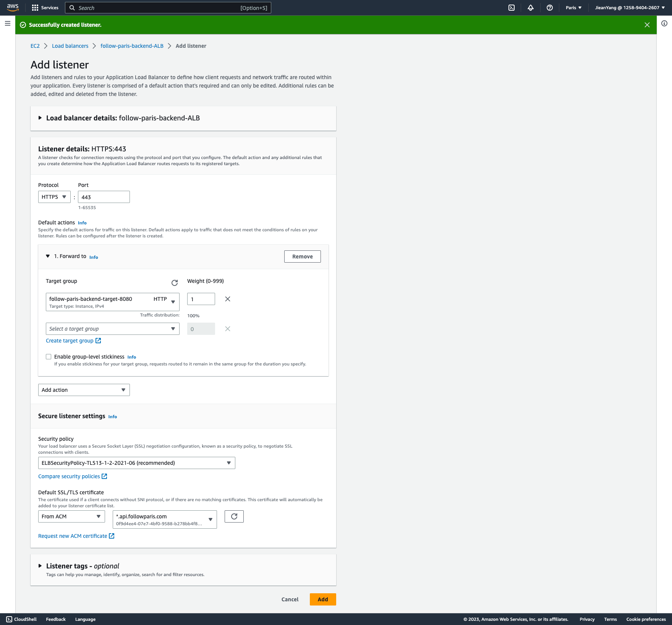Open the left hamburger navigation menu
The height and width of the screenshot is (625, 672).
click(x=8, y=23)
